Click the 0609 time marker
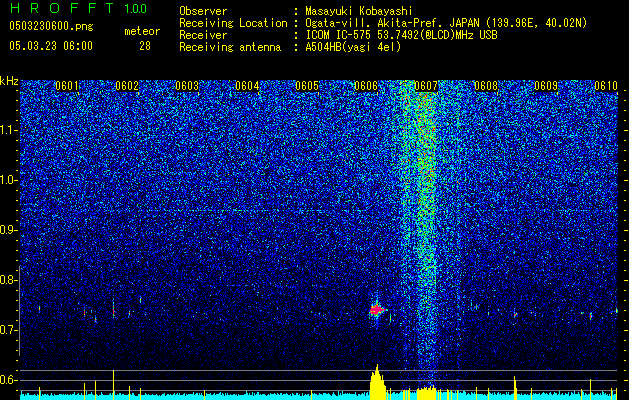 [546, 86]
